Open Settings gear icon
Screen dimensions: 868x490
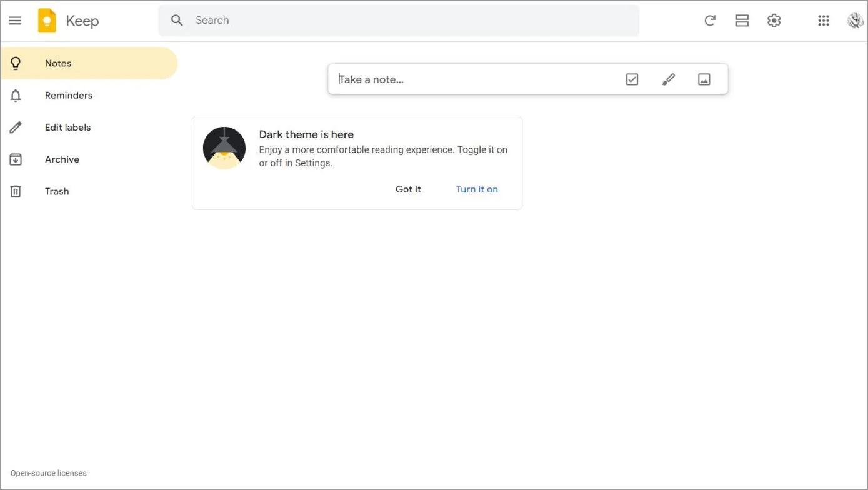tap(774, 21)
